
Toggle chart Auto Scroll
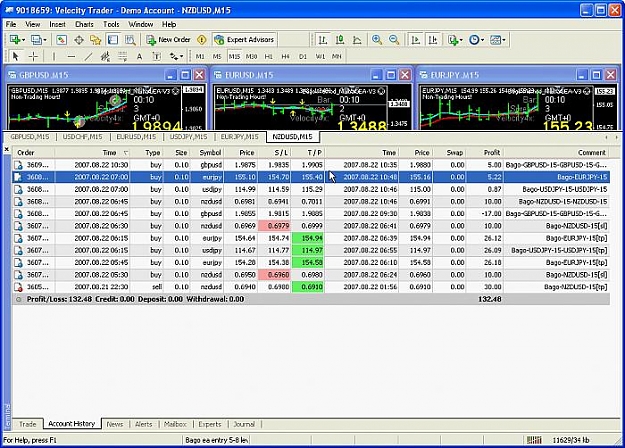click(x=415, y=39)
